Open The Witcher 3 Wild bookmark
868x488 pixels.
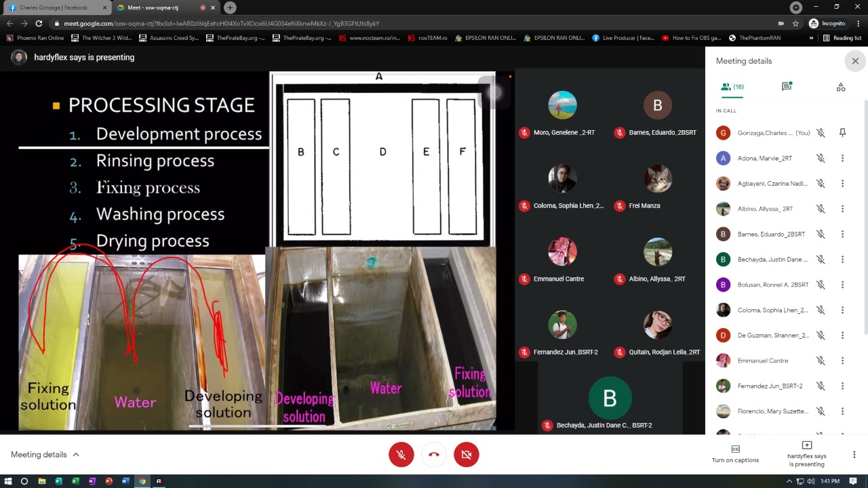click(102, 38)
